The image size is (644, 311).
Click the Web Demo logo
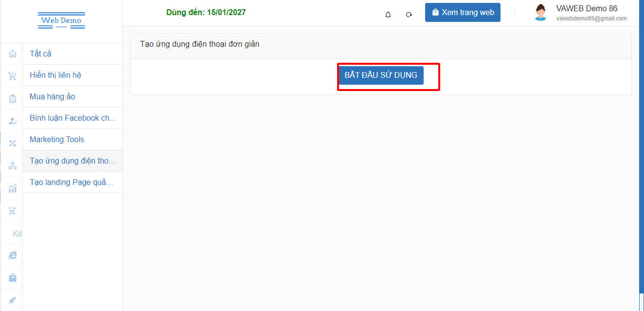coord(61,20)
